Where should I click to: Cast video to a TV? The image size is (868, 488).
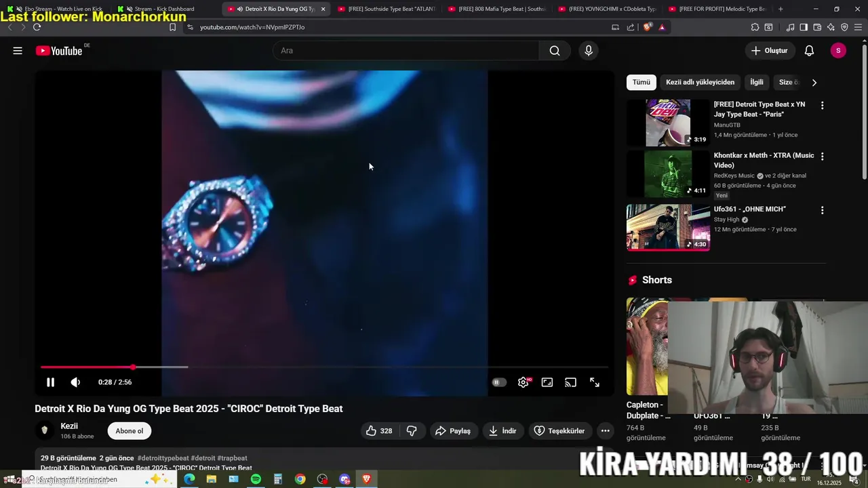point(571,382)
